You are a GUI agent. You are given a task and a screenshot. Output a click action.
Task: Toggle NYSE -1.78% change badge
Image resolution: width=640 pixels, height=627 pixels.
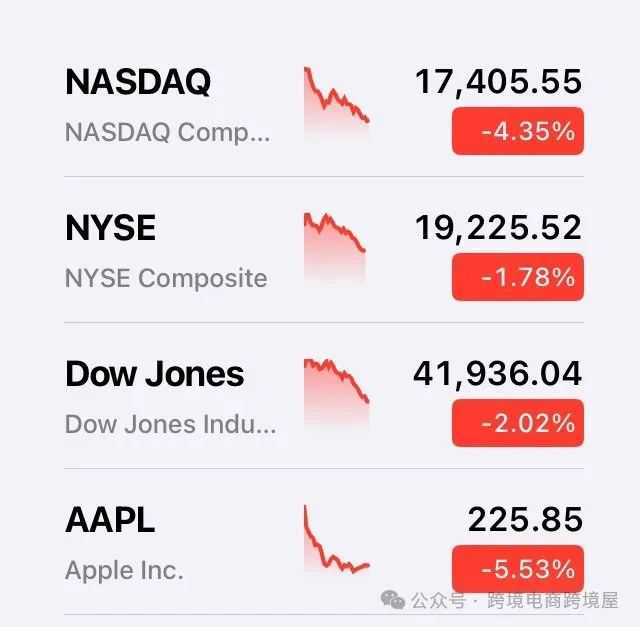coord(517,277)
